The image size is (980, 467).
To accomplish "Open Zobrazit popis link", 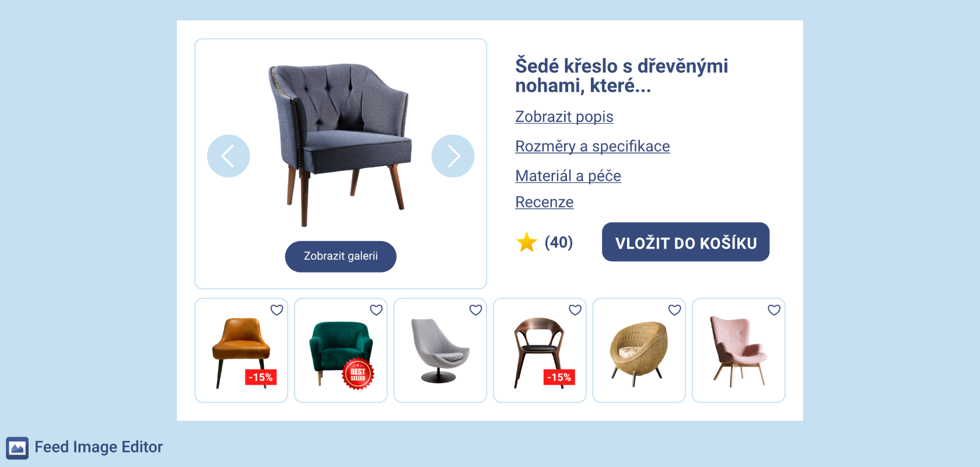I will [564, 117].
